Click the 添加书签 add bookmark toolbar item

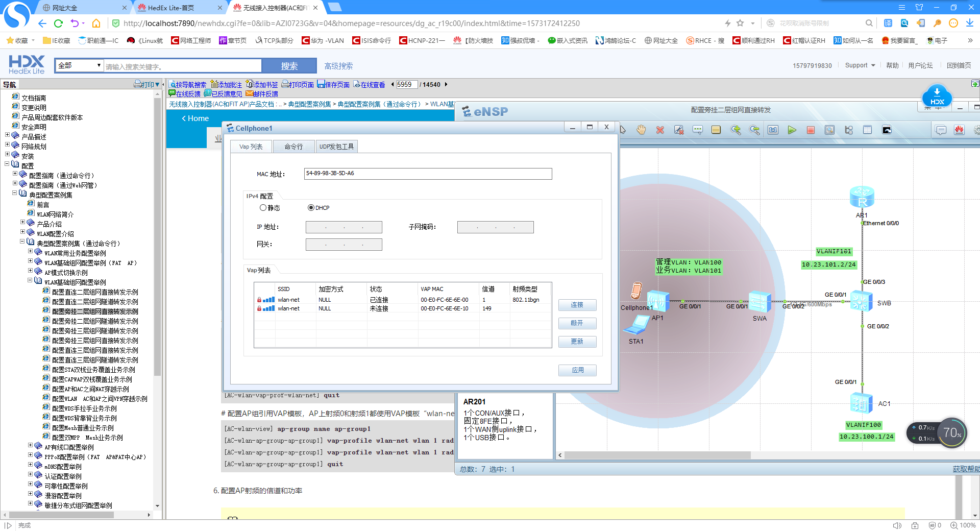click(x=262, y=85)
